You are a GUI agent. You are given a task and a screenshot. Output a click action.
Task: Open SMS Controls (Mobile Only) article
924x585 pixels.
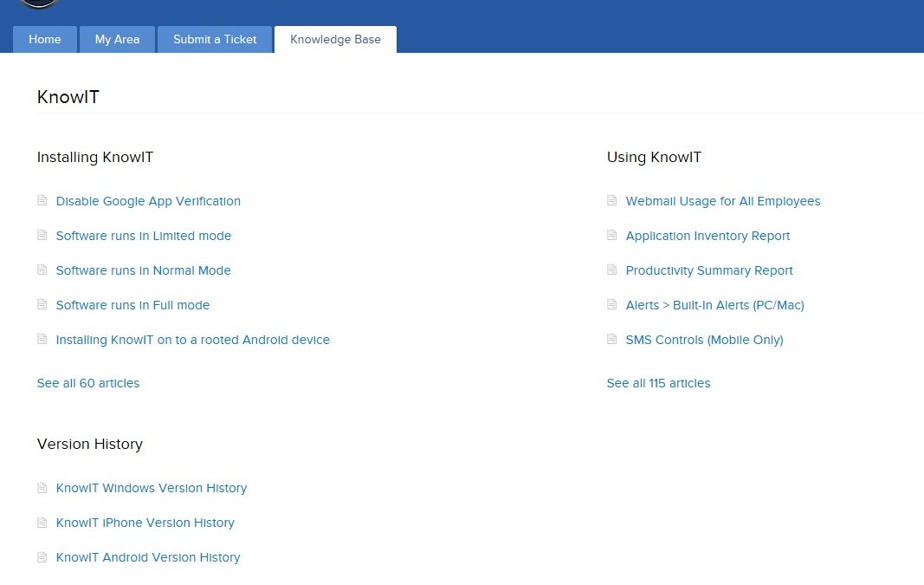point(704,341)
